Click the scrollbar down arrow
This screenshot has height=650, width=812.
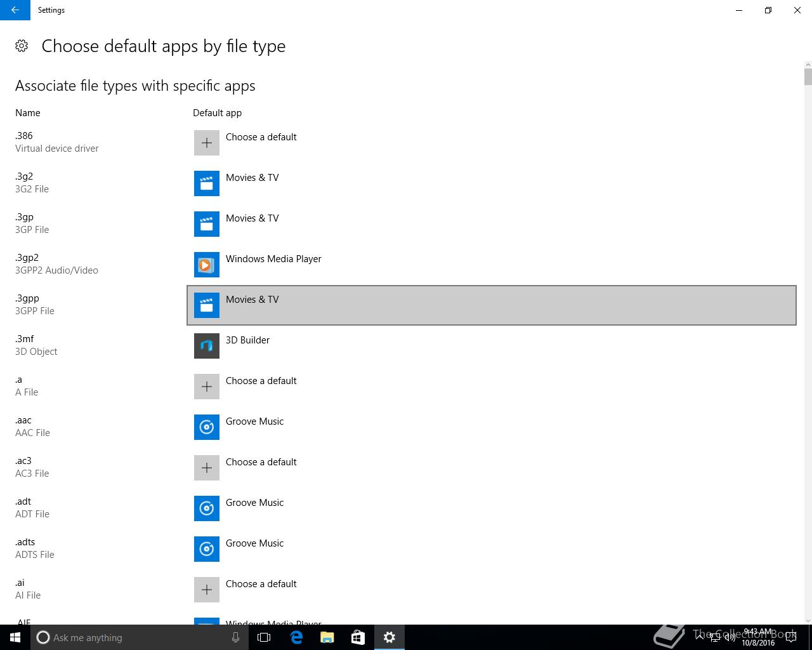tap(808, 620)
